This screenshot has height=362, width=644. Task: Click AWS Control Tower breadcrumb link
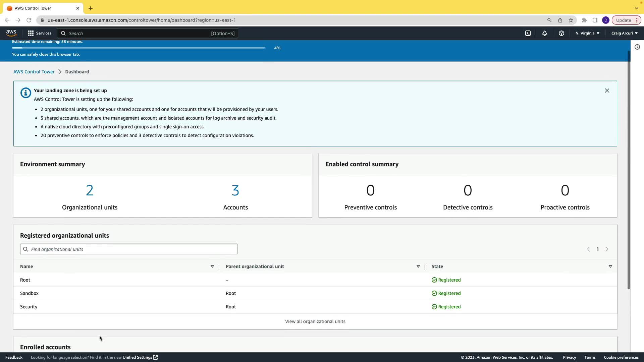point(34,72)
